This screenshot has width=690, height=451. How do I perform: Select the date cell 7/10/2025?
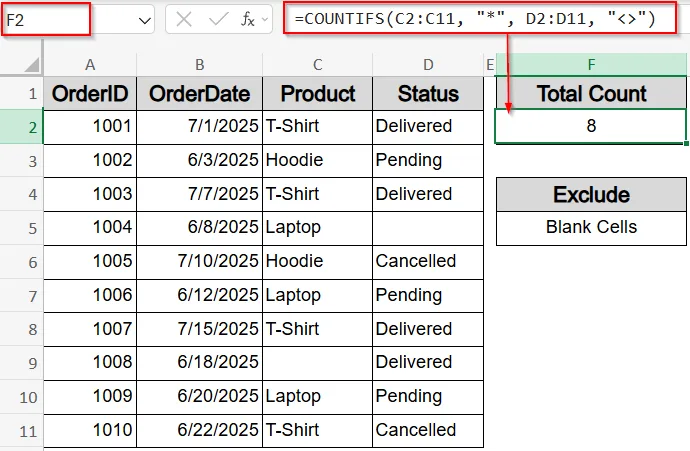pyautogui.click(x=199, y=262)
